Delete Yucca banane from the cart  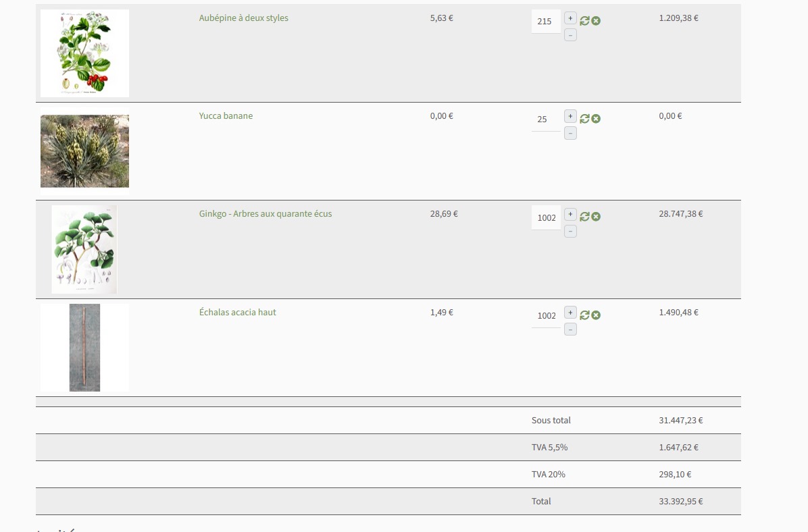point(596,119)
